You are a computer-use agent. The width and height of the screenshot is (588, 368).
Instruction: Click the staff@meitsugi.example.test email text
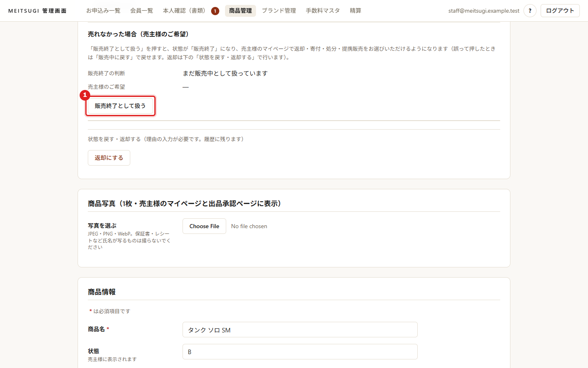(484, 11)
